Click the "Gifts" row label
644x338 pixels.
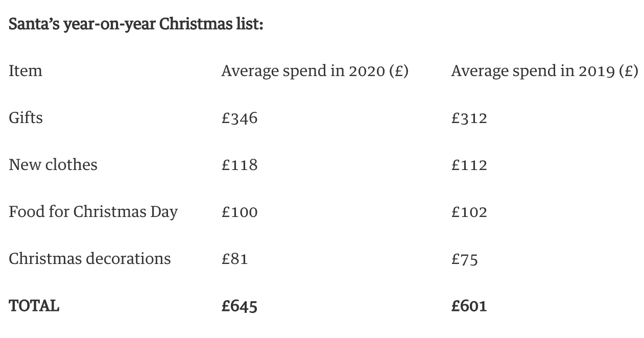tap(26, 118)
